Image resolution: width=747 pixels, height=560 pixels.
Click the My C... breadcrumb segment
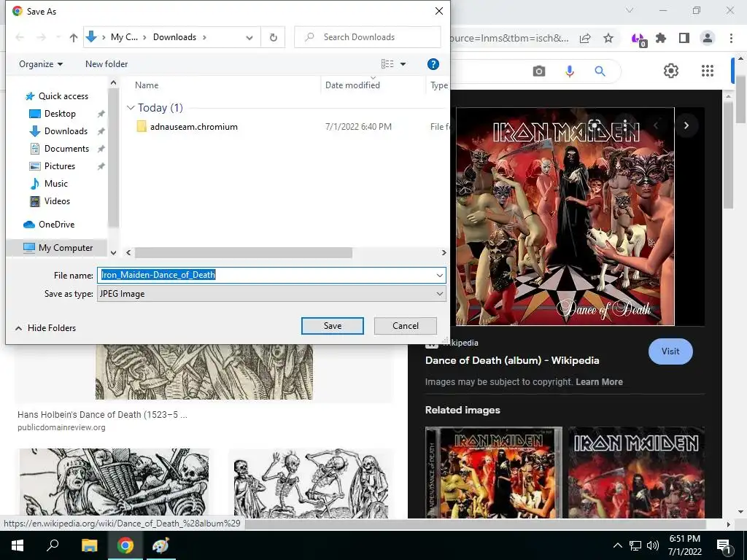pos(124,37)
